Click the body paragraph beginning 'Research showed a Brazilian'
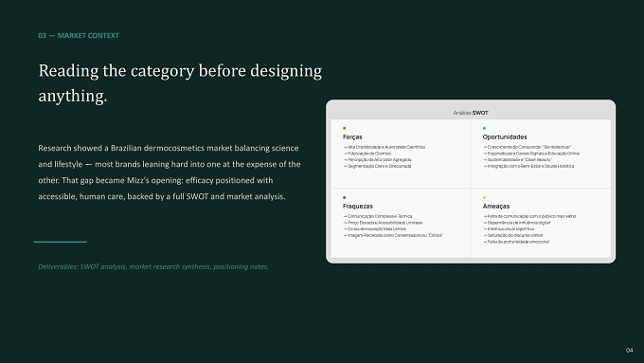 [x=170, y=172]
